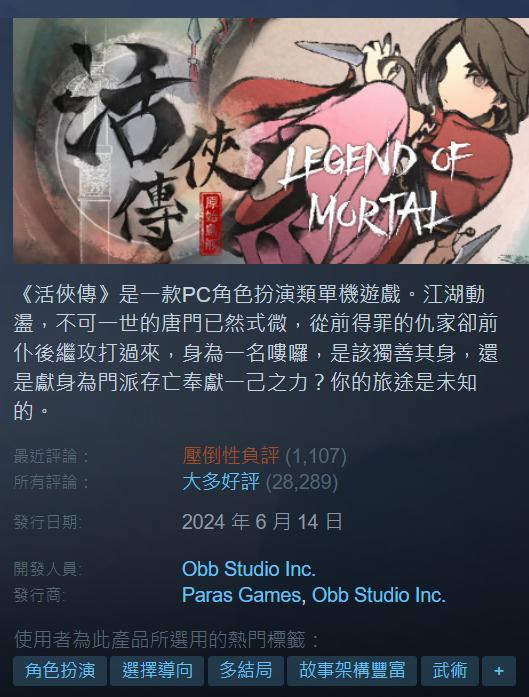Screen dimensions: 529x697
Task: Click the 開發人員 label
Action: pyautogui.click(x=48, y=569)
